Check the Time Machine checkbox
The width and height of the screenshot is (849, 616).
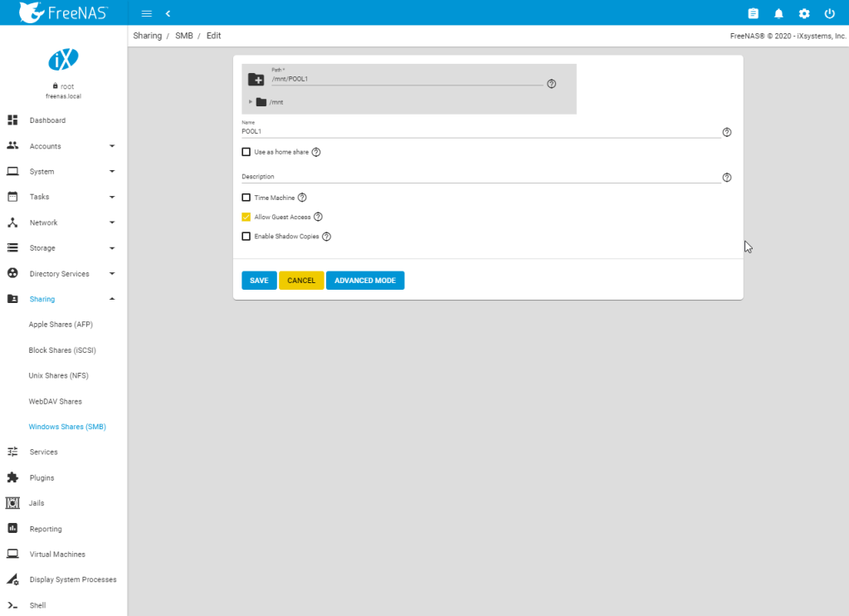(x=246, y=198)
